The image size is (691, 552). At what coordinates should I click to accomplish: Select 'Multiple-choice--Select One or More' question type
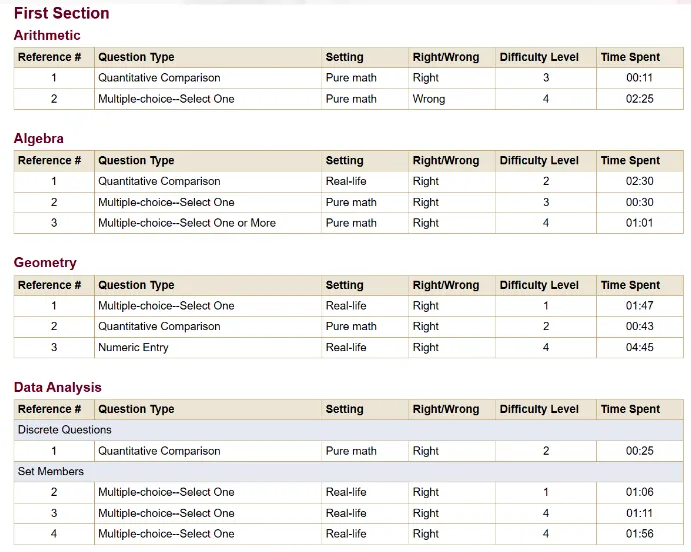[x=187, y=223]
